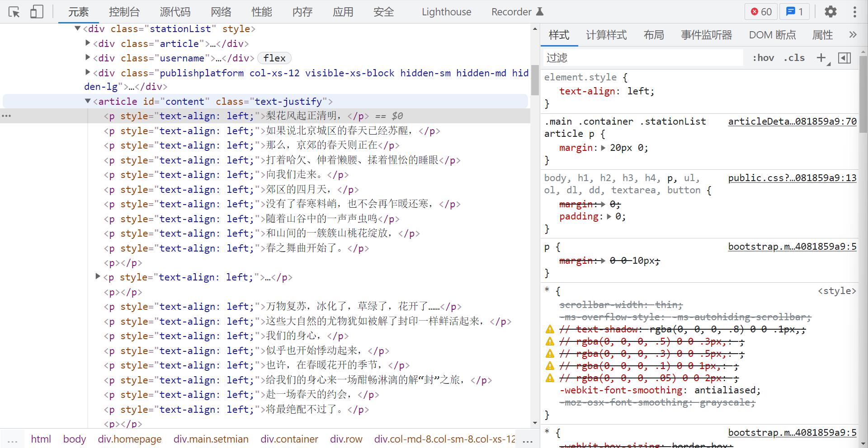The image size is (868, 448).
Task: Open the public.css source link
Action: pyautogui.click(x=792, y=178)
